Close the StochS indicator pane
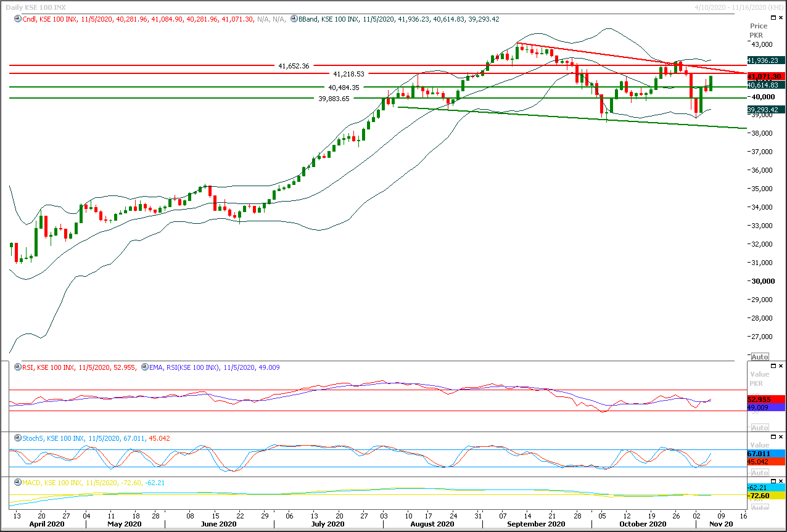The width and height of the screenshot is (787, 532). click(781, 436)
